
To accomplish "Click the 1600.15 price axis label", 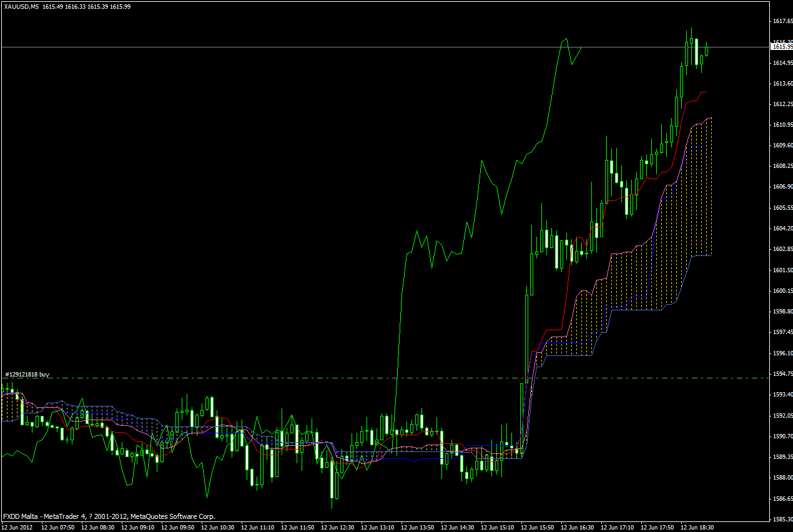I will click(781, 291).
